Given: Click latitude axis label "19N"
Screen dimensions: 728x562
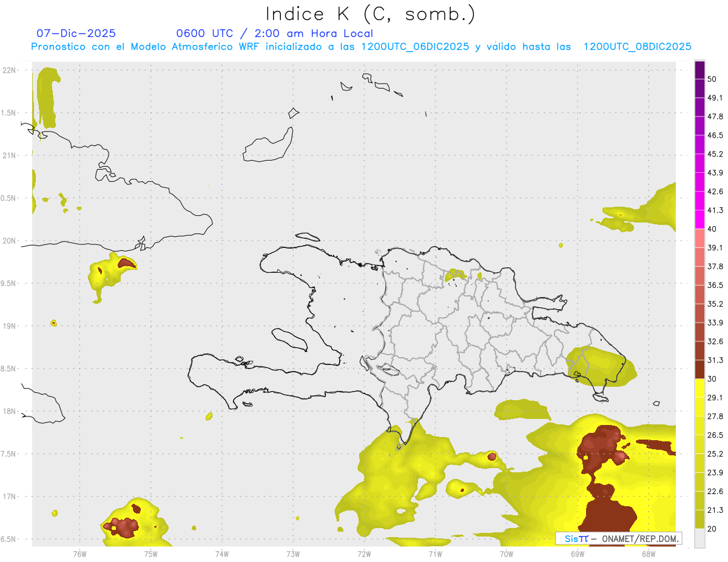Looking at the screenshot, I should click(10, 326).
